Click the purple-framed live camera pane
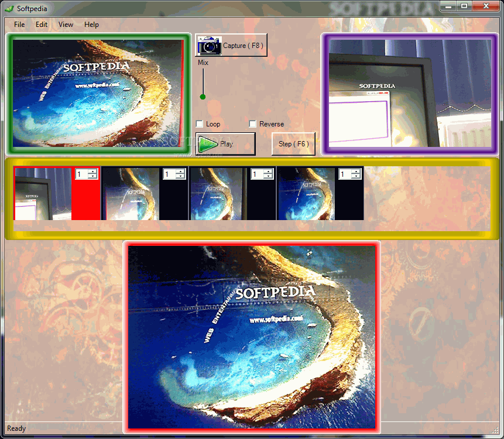 click(410, 94)
